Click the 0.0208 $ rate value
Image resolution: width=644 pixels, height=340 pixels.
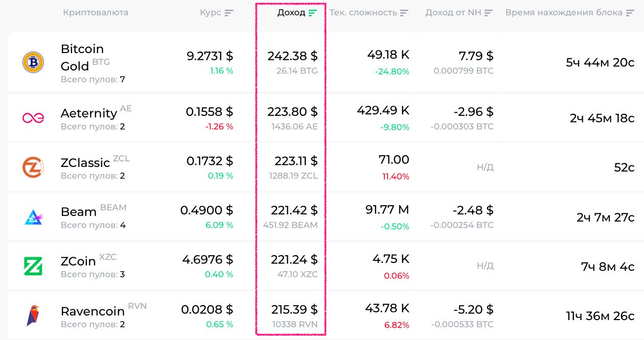pyautogui.click(x=207, y=309)
